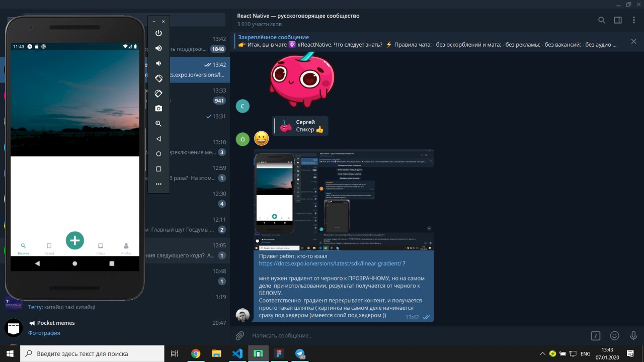
Task: Rotate emulator left using rotate icon
Action: (x=158, y=78)
